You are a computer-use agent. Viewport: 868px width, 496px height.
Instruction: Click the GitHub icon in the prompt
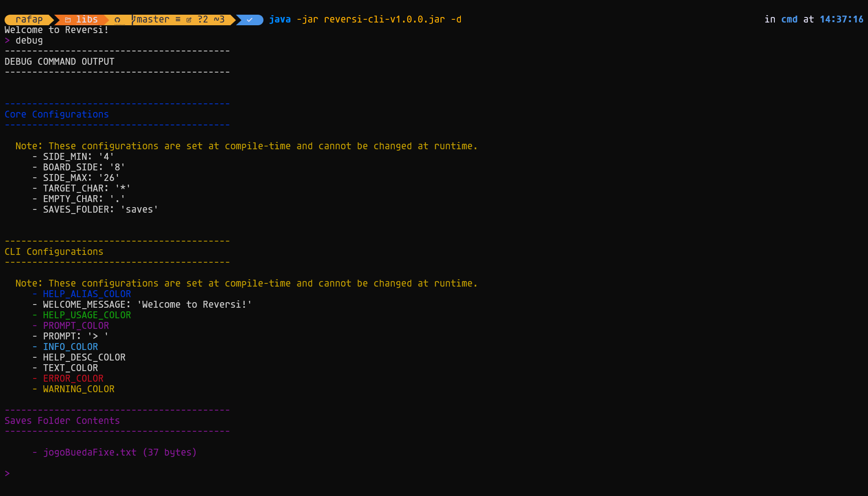pos(118,20)
